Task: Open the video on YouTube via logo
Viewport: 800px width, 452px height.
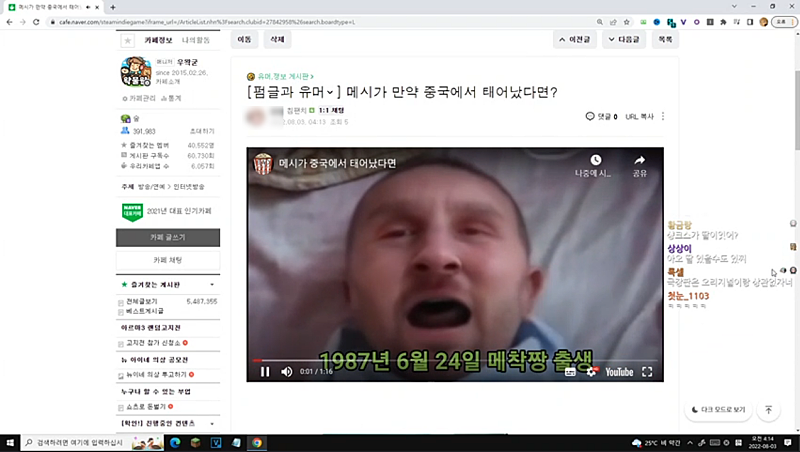Action: [619, 372]
